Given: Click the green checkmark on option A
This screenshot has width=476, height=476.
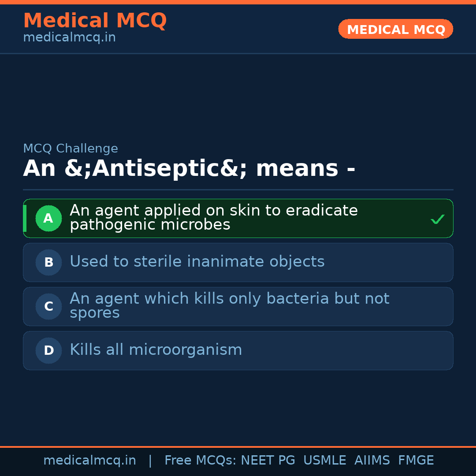Looking at the screenshot, I should [x=437, y=219].
